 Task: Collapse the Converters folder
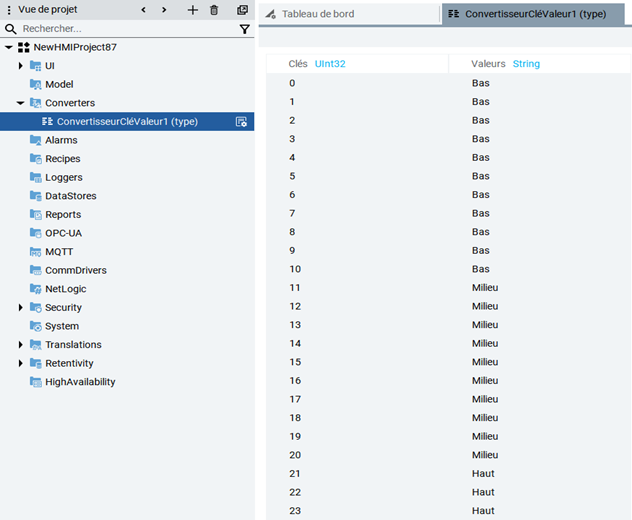(x=20, y=103)
